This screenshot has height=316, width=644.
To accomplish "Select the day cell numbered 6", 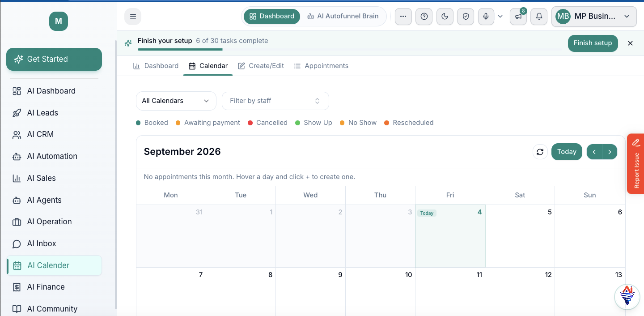I will 590,236.
